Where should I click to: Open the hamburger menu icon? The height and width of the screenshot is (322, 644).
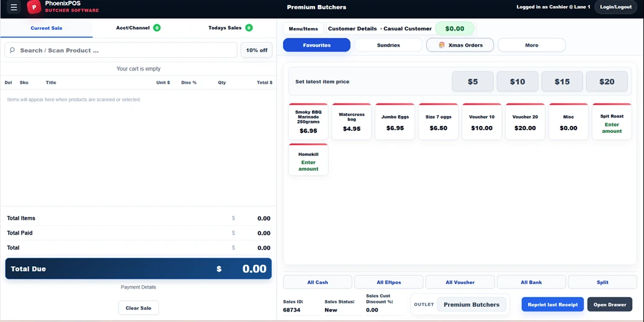pyautogui.click(x=14, y=7)
